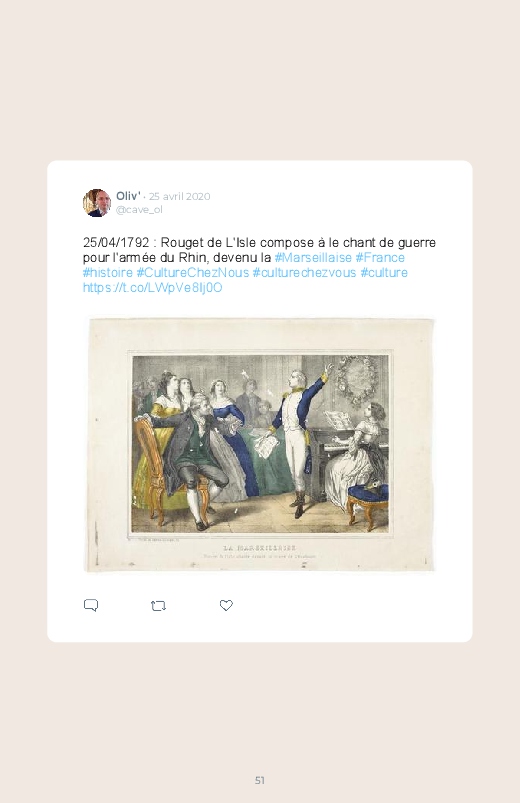The image size is (520, 803).
Task: Open the #Marseillaise hashtag
Action: coord(313,258)
